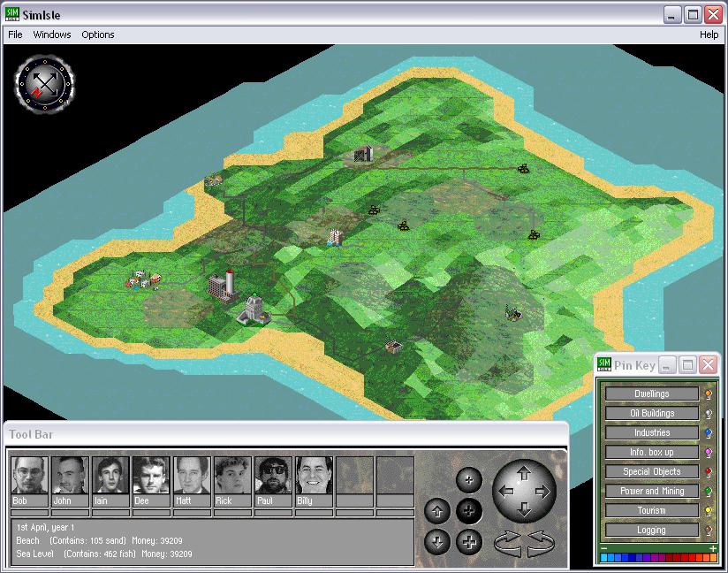Click the compass in the map corner

[44, 84]
